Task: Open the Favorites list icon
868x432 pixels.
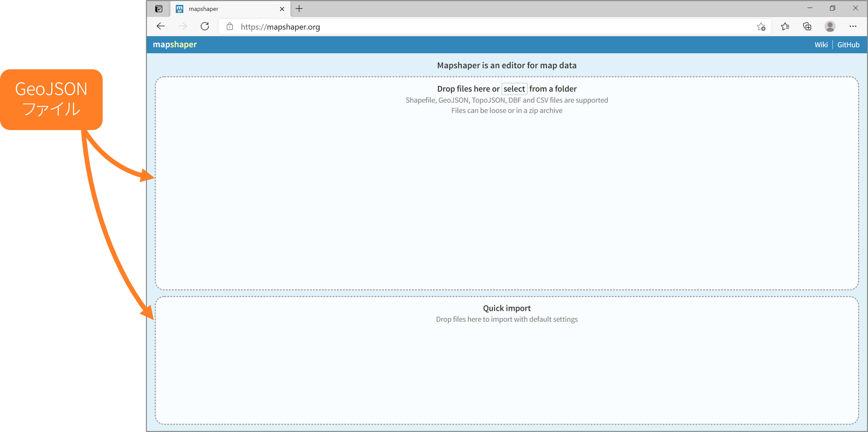Action: (x=785, y=27)
